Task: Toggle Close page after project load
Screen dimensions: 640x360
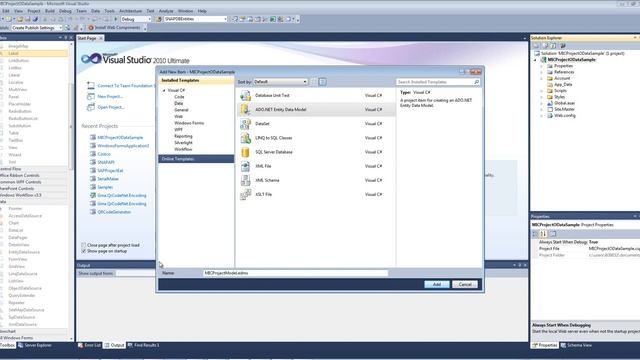Action: [84, 245]
